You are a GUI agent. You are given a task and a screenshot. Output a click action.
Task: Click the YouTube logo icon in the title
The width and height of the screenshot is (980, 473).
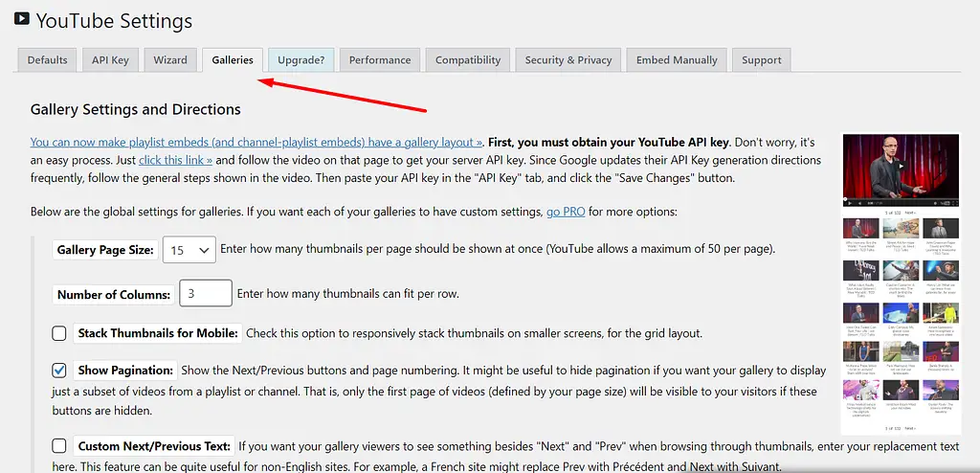(x=21, y=18)
